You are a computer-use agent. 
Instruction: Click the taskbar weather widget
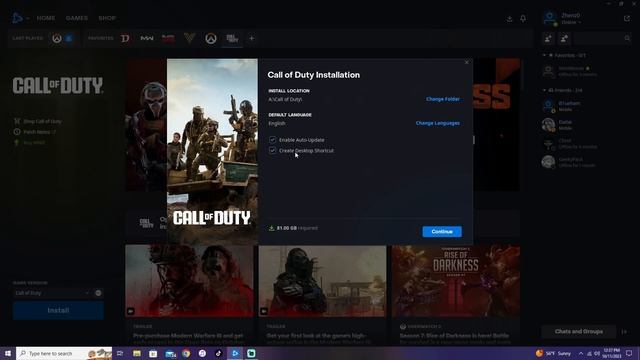pos(553,353)
